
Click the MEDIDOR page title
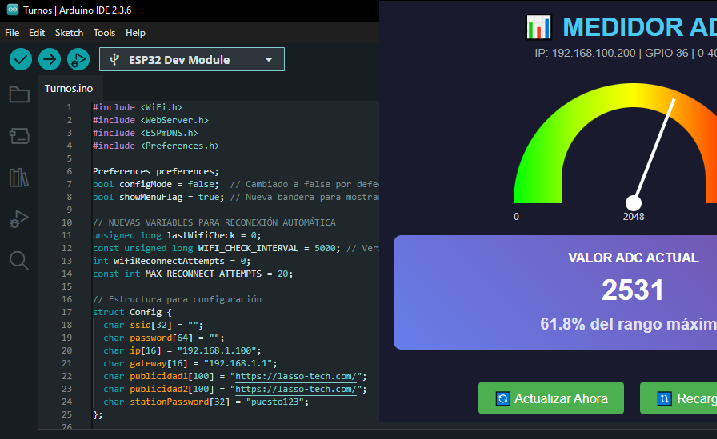(x=640, y=27)
